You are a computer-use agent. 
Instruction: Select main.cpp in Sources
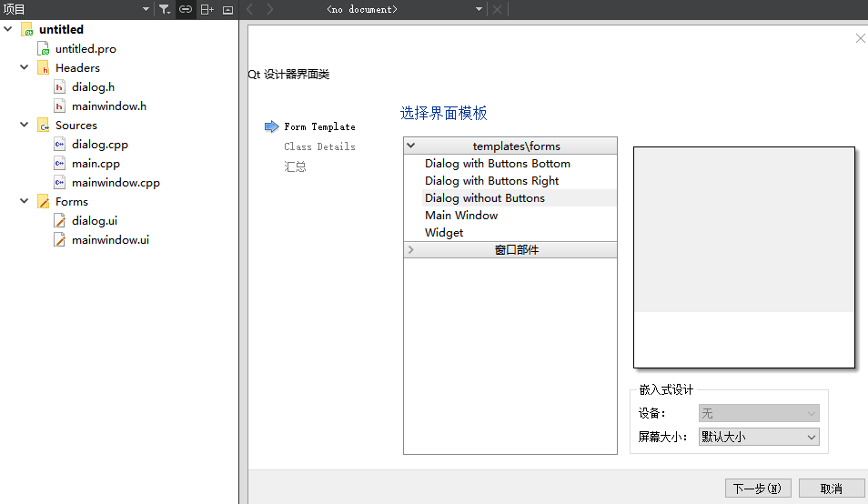pyautogui.click(x=96, y=164)
